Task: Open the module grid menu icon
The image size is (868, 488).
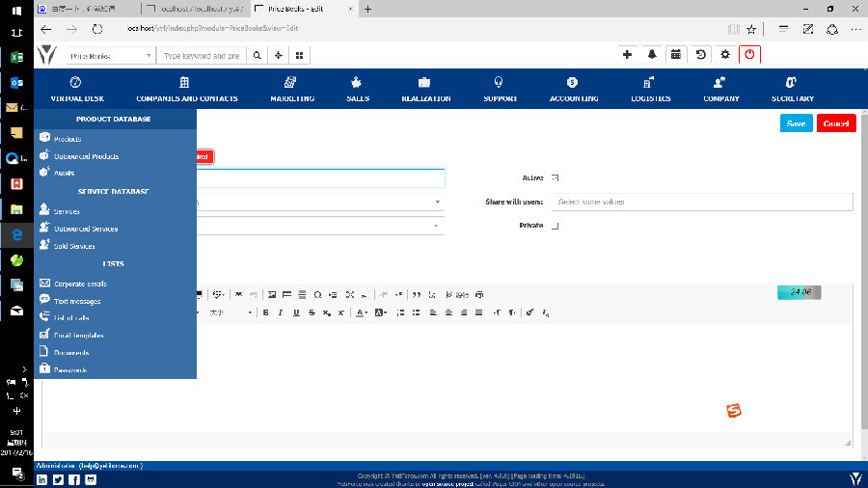Action: pyautogui.click(x=300, y=55)
